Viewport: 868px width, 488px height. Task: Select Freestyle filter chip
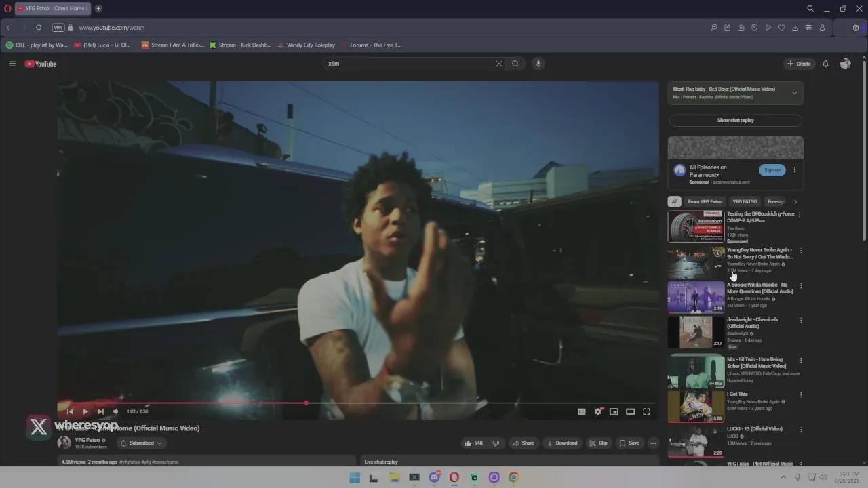(x=776, y=201)
